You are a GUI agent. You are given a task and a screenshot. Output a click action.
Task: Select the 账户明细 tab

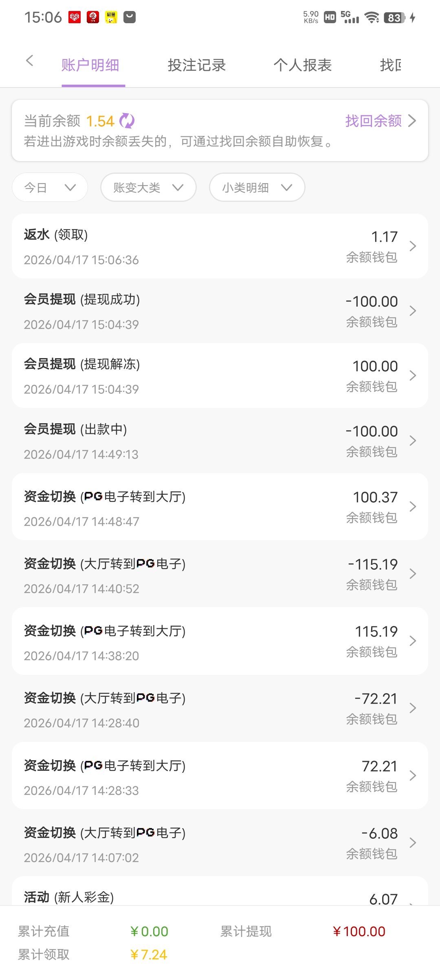coord(90,65)
